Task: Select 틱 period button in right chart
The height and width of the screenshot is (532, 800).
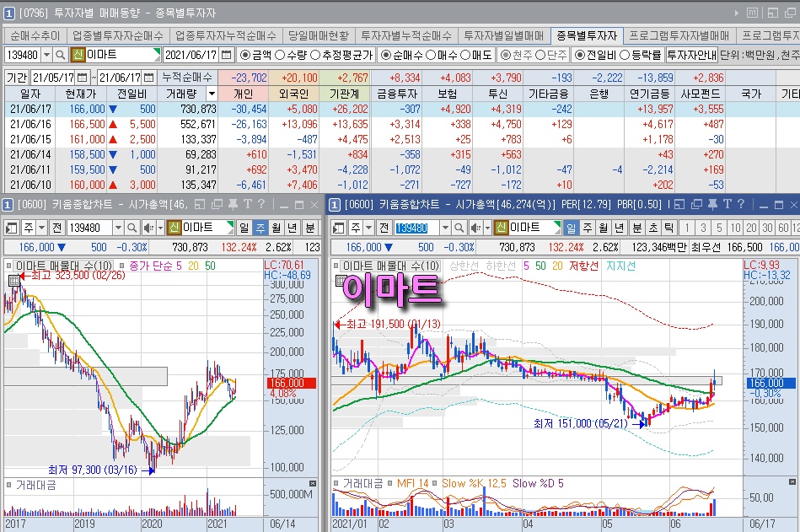Action: [x=668, y=228]
